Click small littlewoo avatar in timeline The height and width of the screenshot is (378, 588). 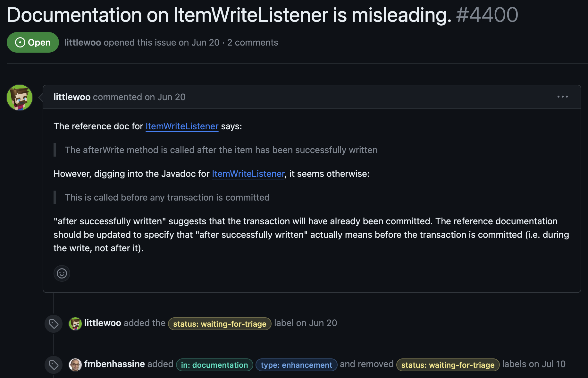tap(75, 324)
